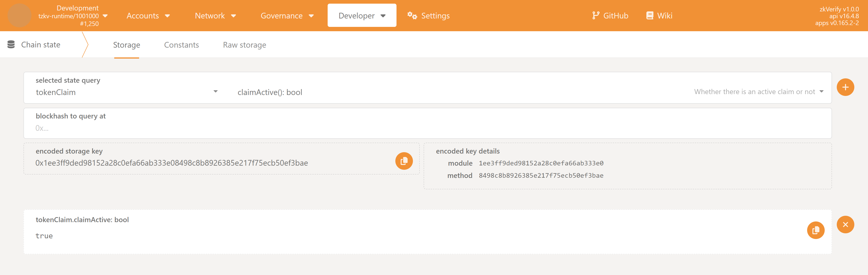Open the claimActive() method dropdown
Image resolution: width=868 pixels, height=275 pixels.
821,92
